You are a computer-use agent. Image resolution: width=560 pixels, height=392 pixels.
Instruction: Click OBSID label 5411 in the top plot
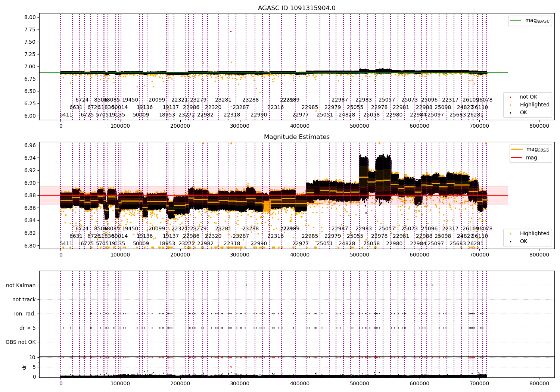(x=66, y=115)
